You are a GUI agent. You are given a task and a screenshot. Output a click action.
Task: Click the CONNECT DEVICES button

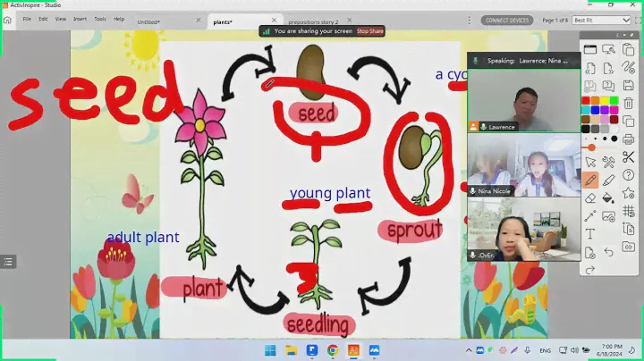pyautogui.click(x=506, y=20)
